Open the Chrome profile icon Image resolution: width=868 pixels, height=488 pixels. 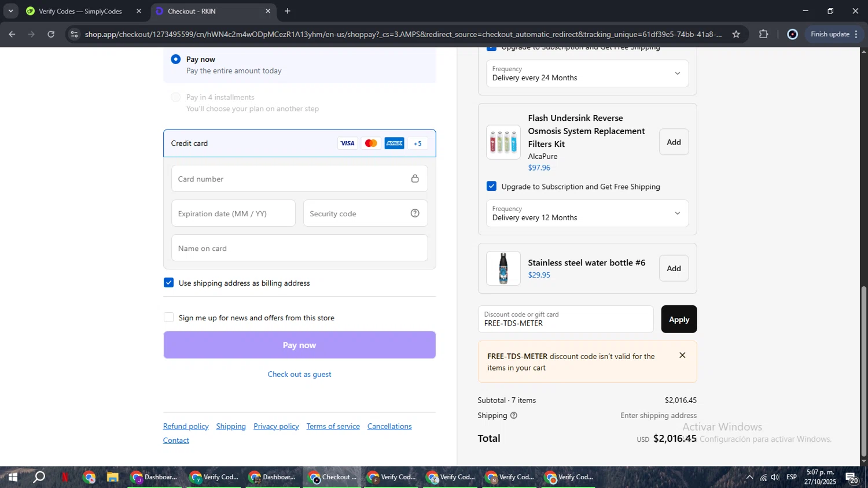(x=793, y=34)
